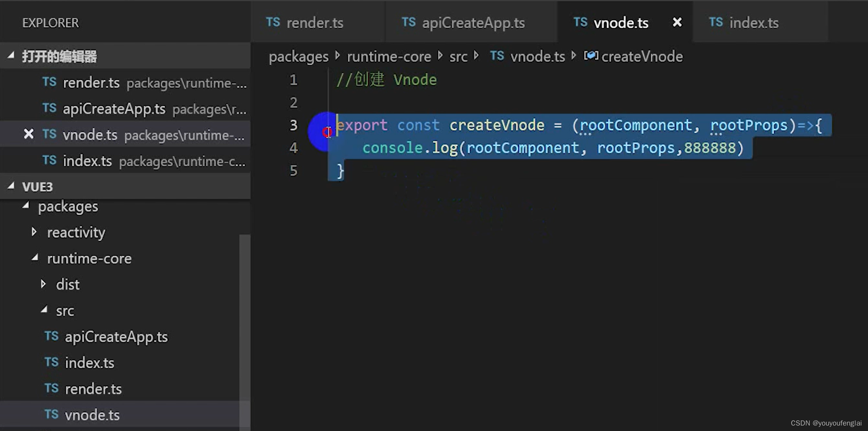This screenshot has height=431, width=868.
Task: Click the 'rootProps' parameter on line 3
Action: [x=749, y=125]
